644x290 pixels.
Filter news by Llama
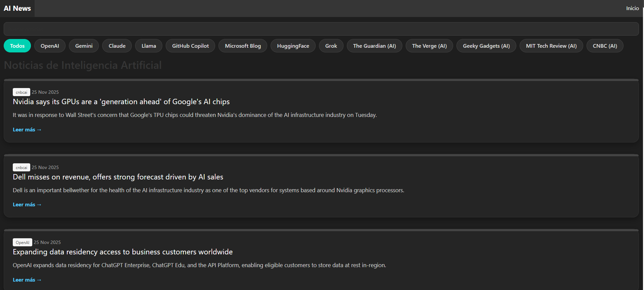point(149,46)
